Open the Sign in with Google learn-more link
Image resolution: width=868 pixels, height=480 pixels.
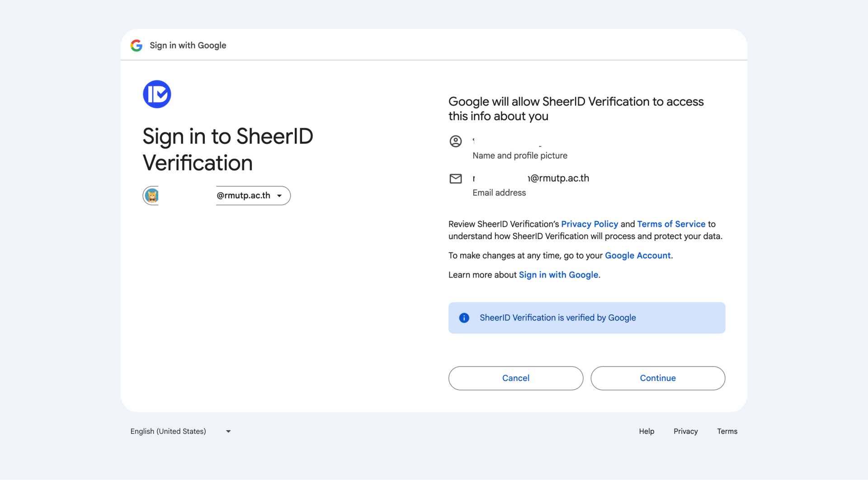[x=558, y=275]
